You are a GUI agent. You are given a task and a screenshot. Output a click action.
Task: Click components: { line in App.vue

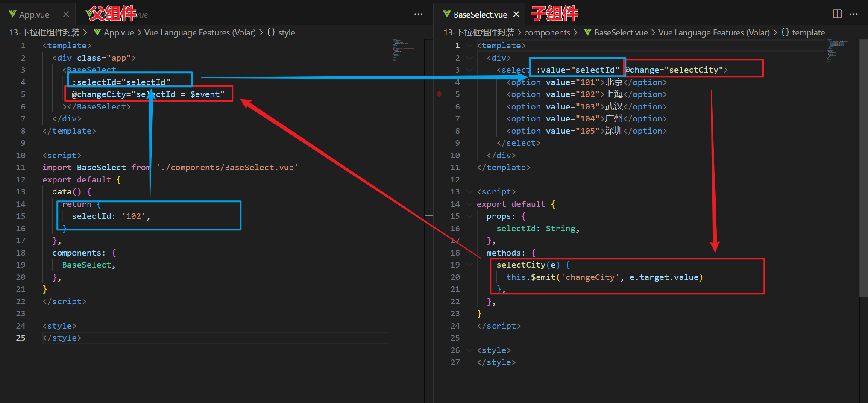pyautogui.click(x=84, y=253)
